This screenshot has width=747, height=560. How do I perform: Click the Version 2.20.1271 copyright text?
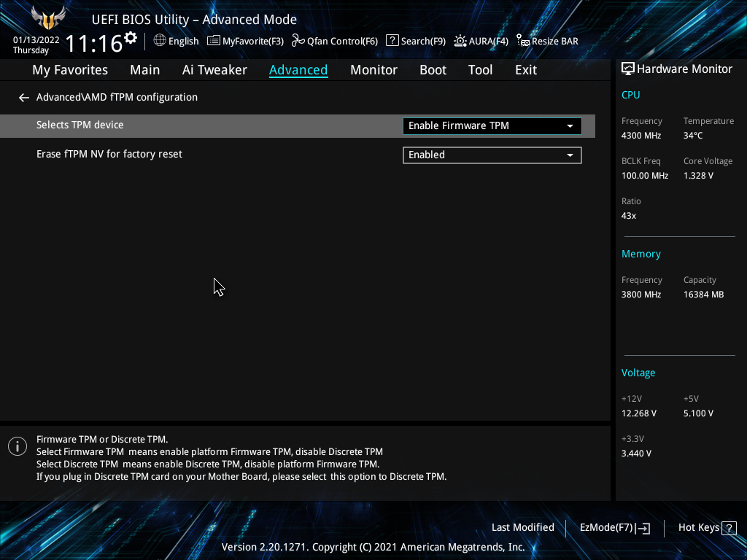[x=373, y=547]
